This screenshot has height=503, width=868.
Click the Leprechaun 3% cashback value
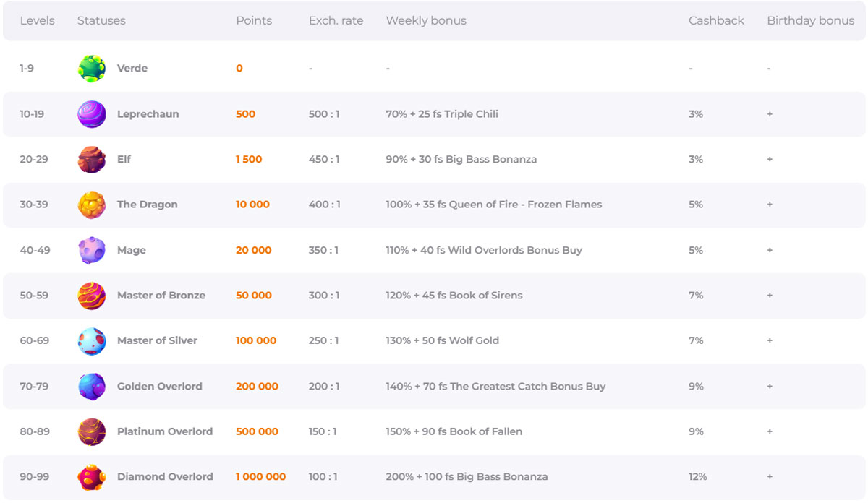click(696, 114)
